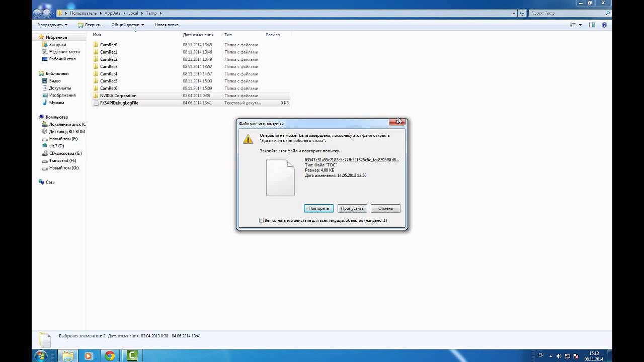This screenshot has height=362, width=644.
Task: Switch to Camtasia on the taskbar
Action: coord(132,356)
